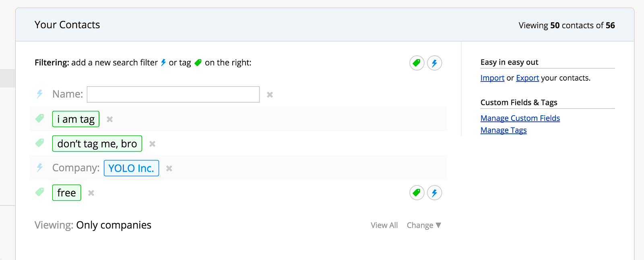Screen dimensions: 644x260
Task: Click the lightning icon beside Company
Action: 39,168
